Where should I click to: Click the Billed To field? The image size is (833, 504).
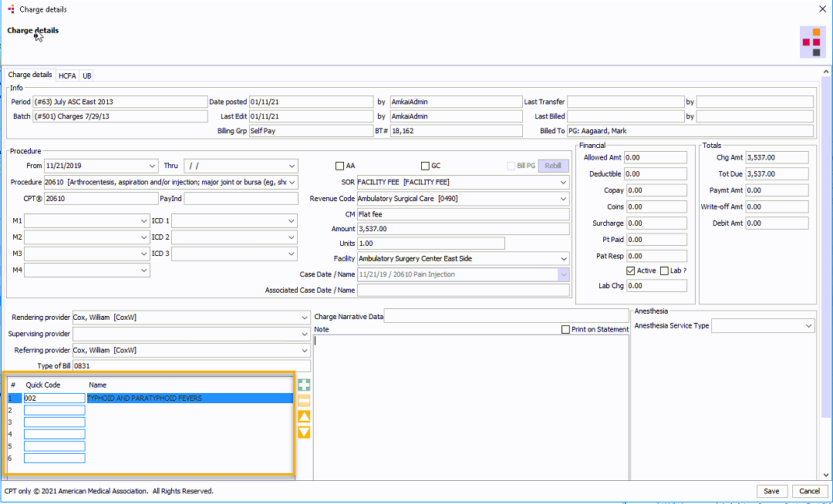[690, 131]
